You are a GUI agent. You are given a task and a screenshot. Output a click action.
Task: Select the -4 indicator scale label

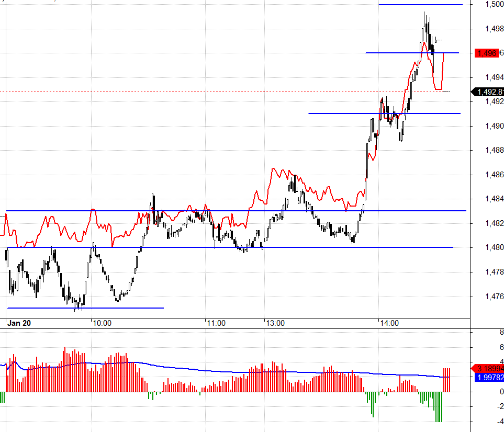pyautogui.click(x=500, y=422)
